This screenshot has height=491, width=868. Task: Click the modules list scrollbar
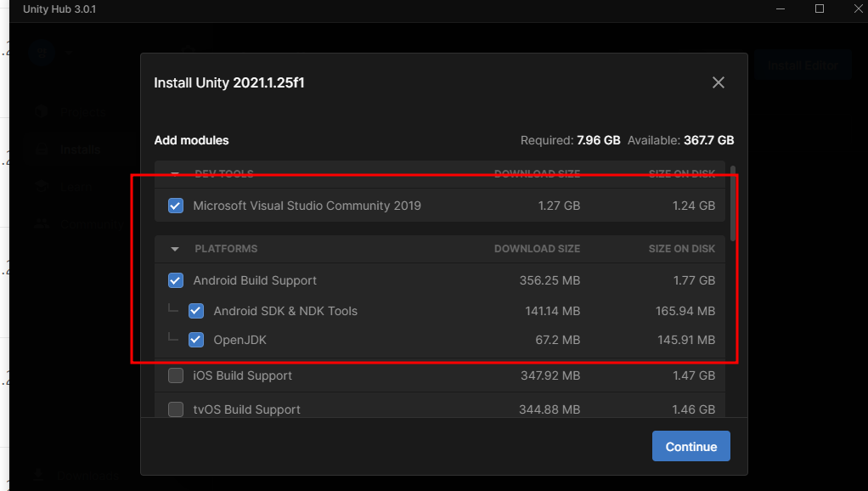click(733, 203)
